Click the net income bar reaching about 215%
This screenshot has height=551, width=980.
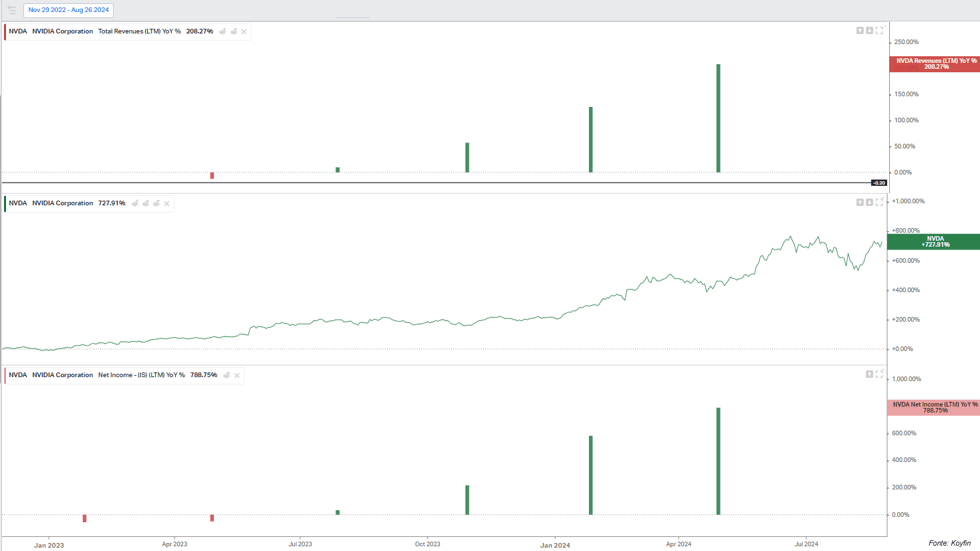467,500
